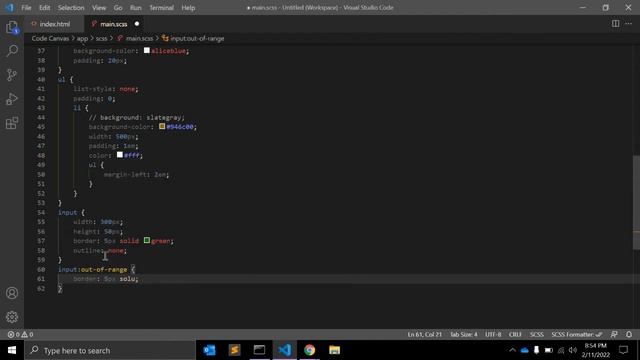Viewport: 640px width, 360px height.
Task: Open the Help menu
Action: [188, 7]
